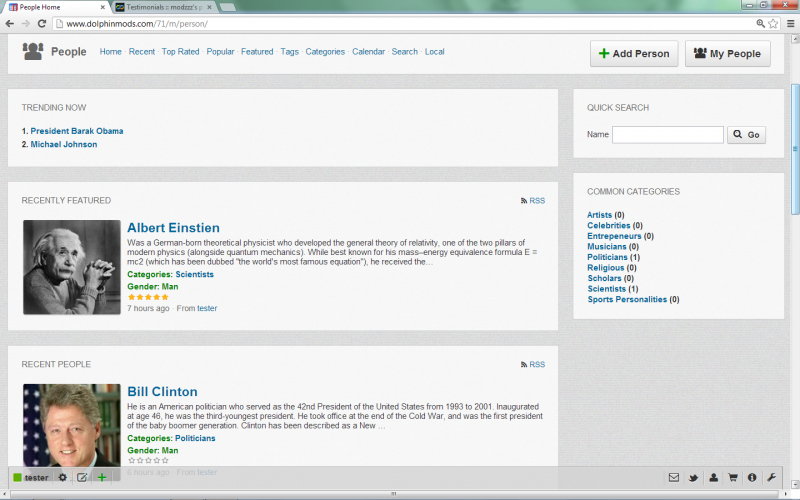Bookmark this page with the star icon
Screen dimensions: 800x500
pos(773,23)
